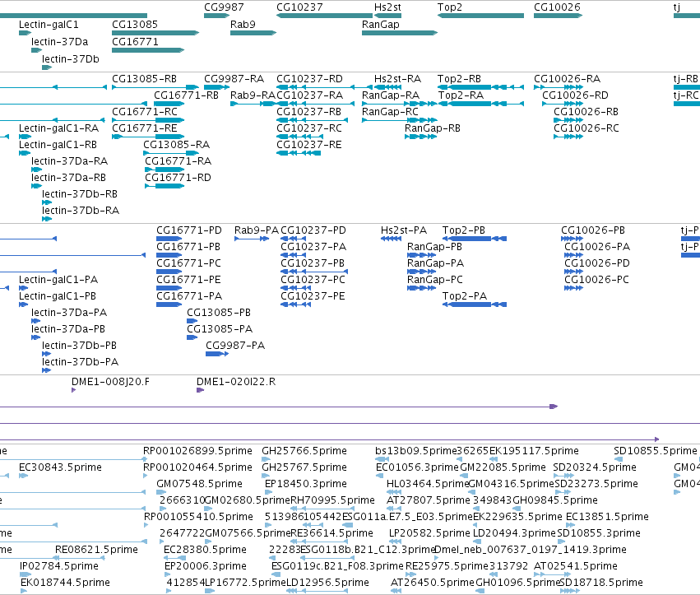This screenshot has width=700, height=595.
Task: Select EST SD20324.5prime
Action: (594, 467)
